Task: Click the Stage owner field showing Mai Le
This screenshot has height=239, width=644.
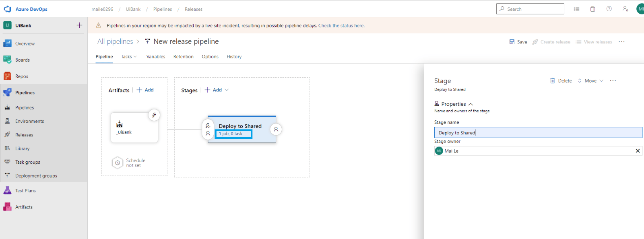Action: tap(538, 151)
